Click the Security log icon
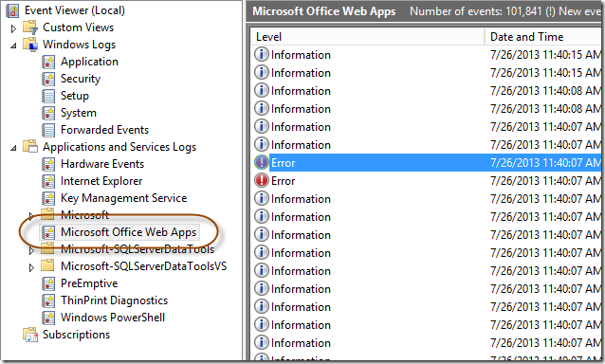 (48, 79)
